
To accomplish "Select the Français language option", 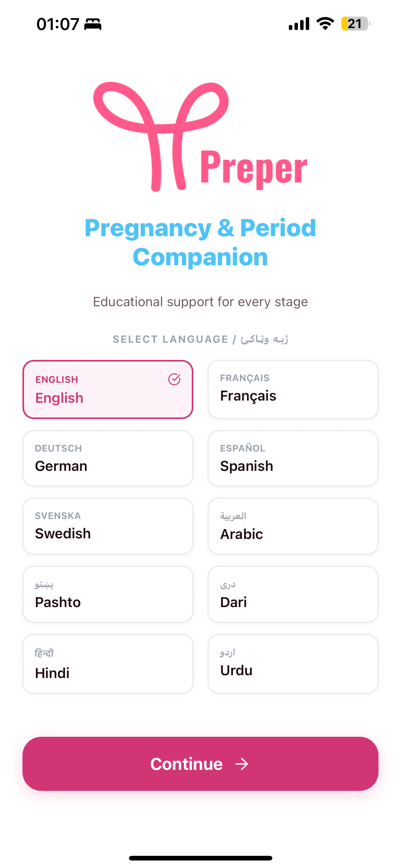I will point(293,390).
